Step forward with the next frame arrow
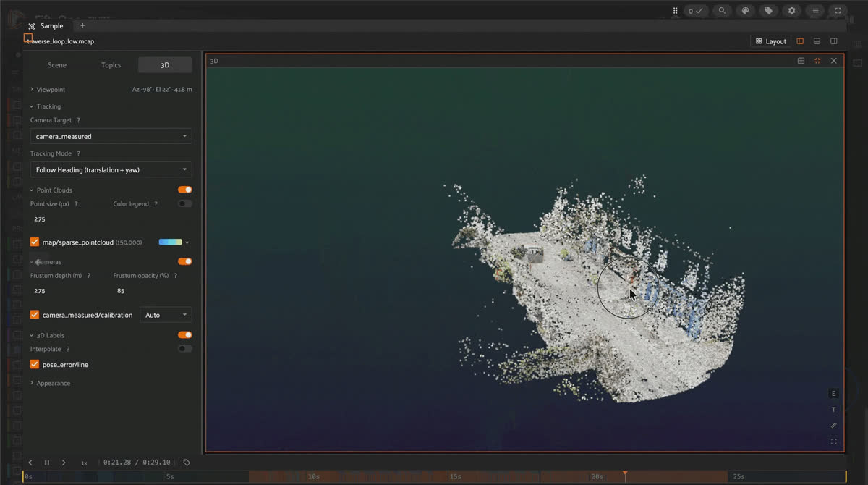The width and height of the screenshot is (868, 485). pos(64,463)
